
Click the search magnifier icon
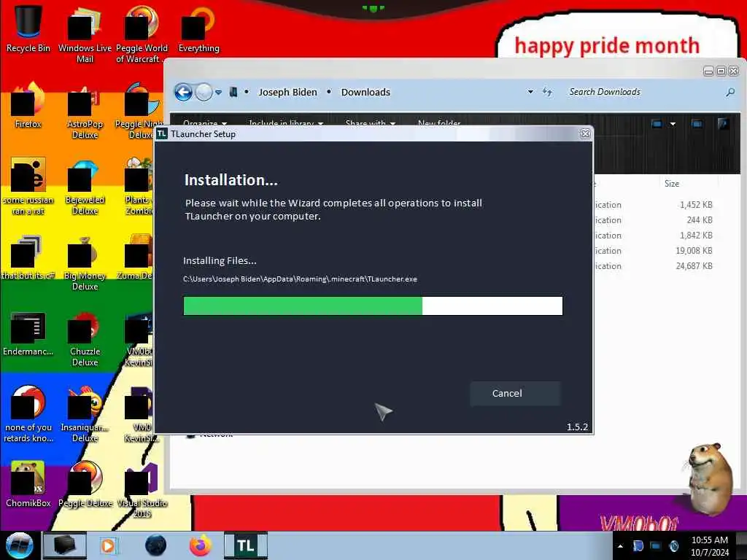(729, 92)
